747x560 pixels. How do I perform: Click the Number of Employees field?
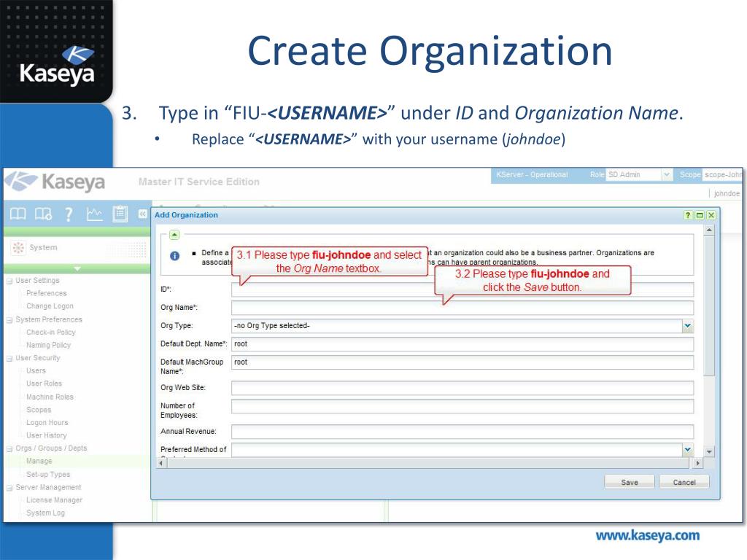click(x=462, y=406)
